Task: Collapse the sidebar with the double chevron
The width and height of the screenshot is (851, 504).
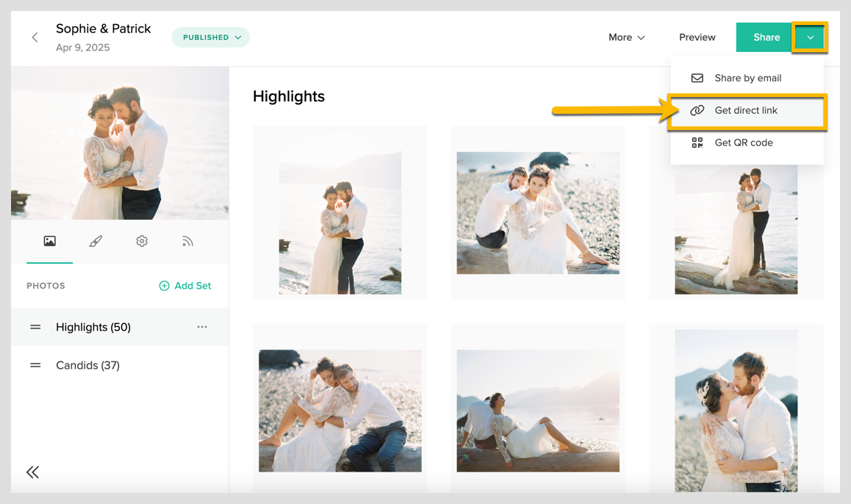Action: (32, 472)
